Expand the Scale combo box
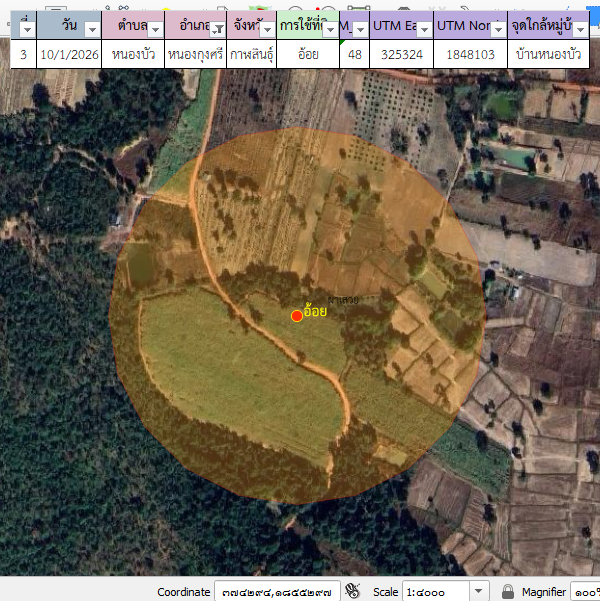600x601 pixels. pyautogui.click(x=479, y=592)
